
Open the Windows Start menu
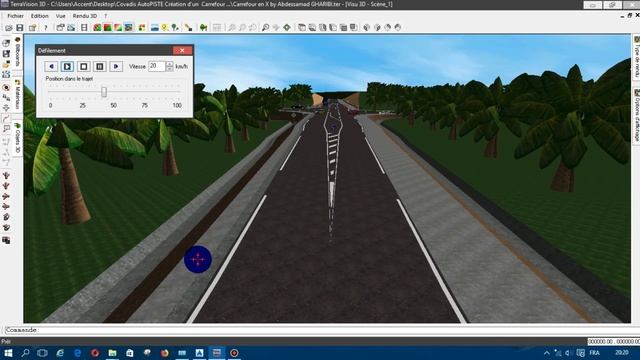point(8,353)
